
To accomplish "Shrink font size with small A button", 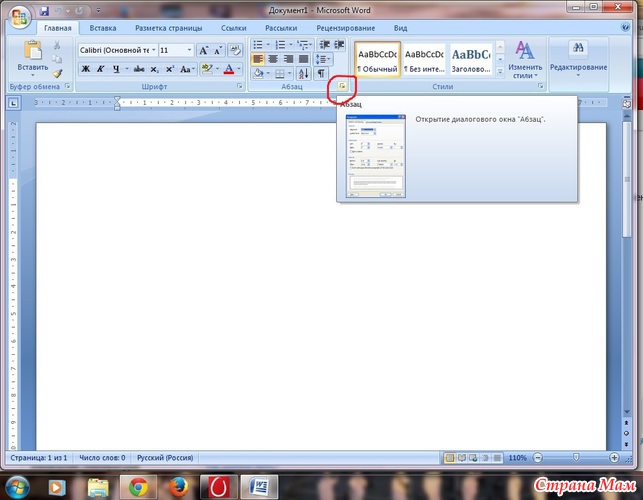I will click(218, 50).
